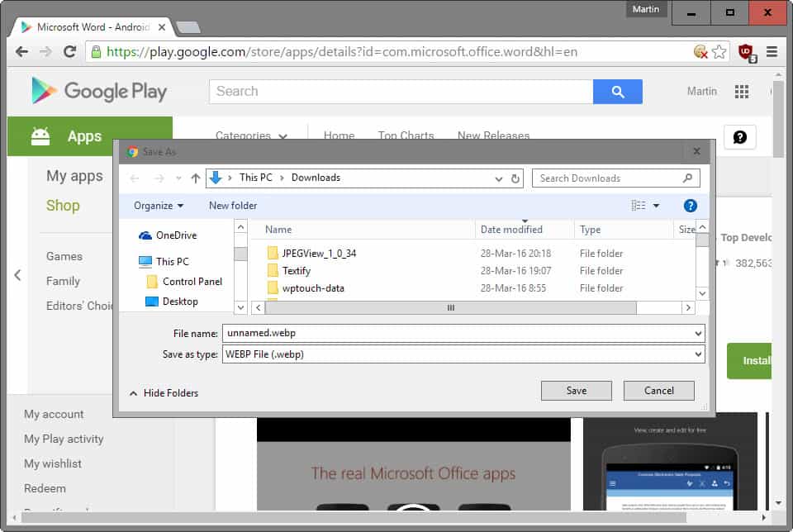
Task: Go up one folder level with the up arrow
Action: pyautogui.click(x=196, y=178)
